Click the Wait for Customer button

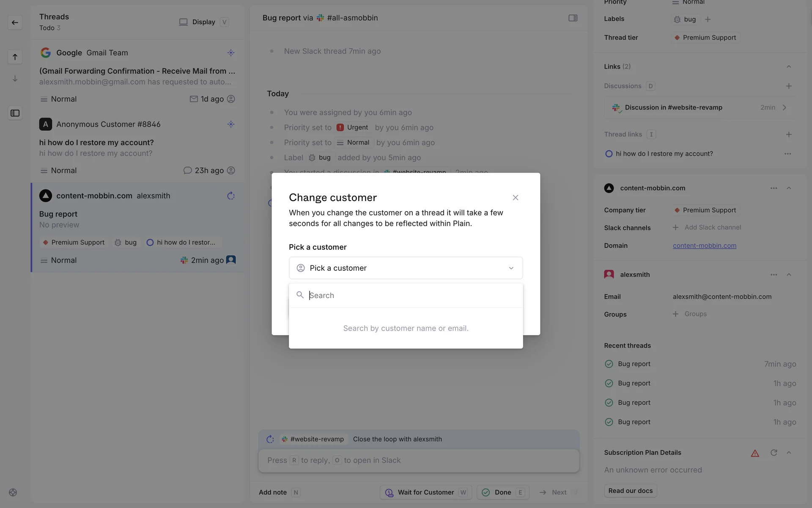(x=425, y=492)
